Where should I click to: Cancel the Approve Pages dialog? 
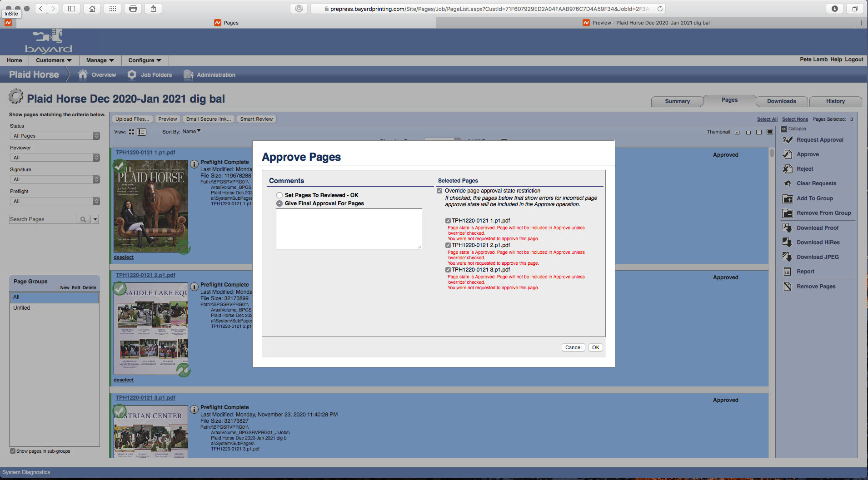[x=573, y=347]
